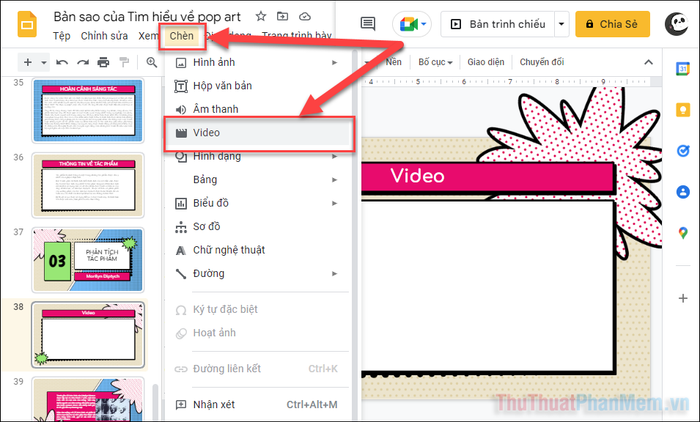Screen dimensions: 700x422
Task: Click the zoom magnifier icon
Action: [x=152, y=62]
